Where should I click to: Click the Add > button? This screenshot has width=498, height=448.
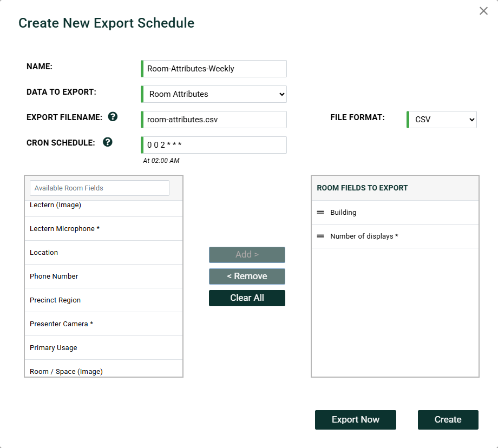tap(247, 255)
